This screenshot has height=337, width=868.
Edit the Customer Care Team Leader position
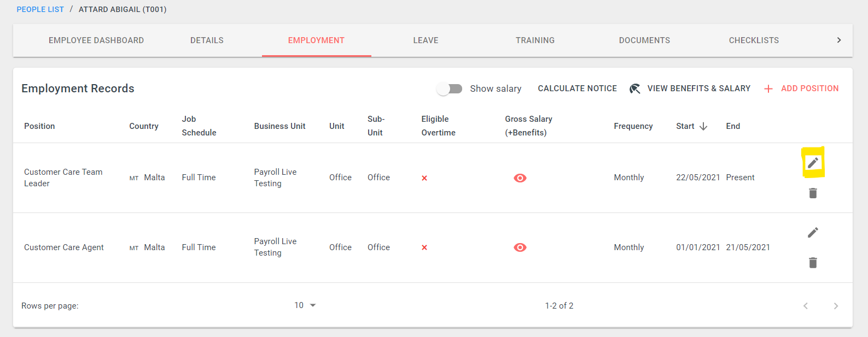click(x=813, y=163)
